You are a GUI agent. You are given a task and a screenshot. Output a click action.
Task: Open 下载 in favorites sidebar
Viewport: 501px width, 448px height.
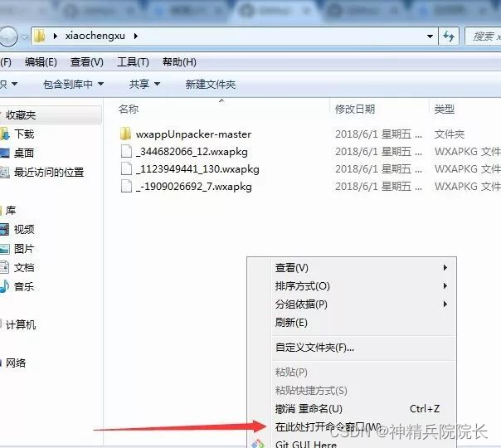(24, 134)
